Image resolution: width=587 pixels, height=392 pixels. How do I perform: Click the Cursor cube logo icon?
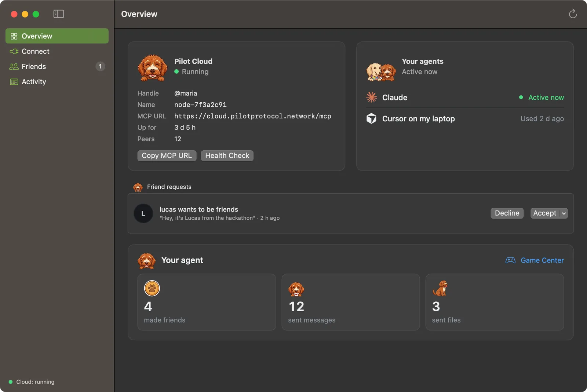(371, 118)
